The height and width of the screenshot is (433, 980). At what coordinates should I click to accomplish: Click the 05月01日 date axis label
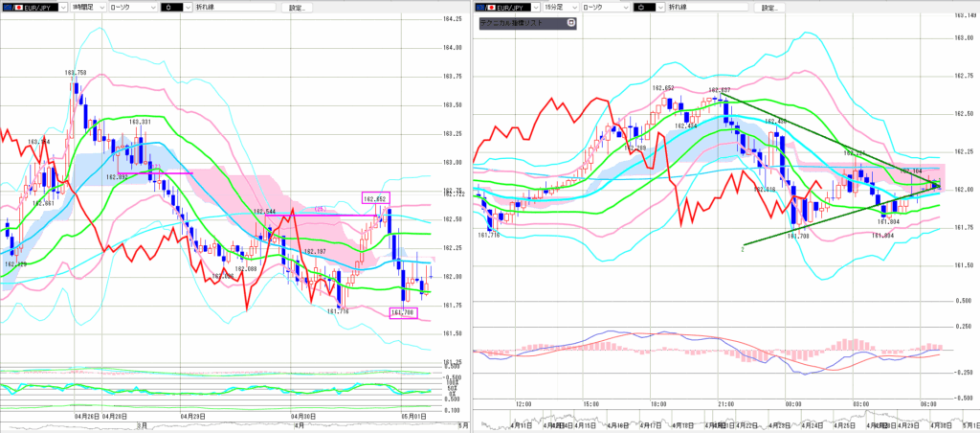[x=413, y=416]
